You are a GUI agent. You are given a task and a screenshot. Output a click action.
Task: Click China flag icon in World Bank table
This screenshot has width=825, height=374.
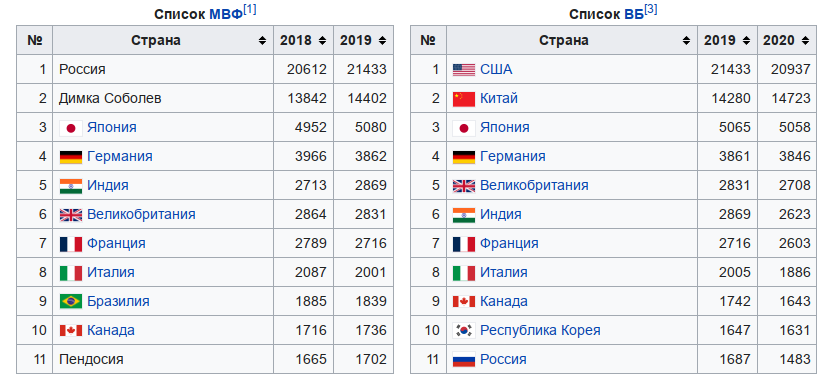(464, 98)
